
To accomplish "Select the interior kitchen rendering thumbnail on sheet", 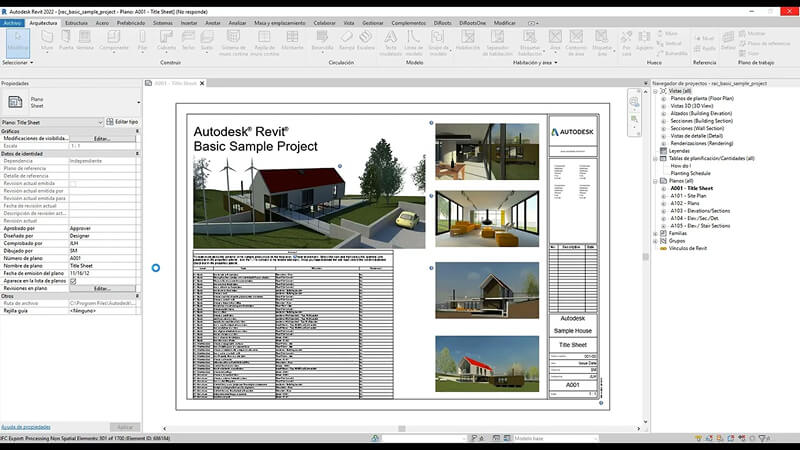I will tap(487, 152).
